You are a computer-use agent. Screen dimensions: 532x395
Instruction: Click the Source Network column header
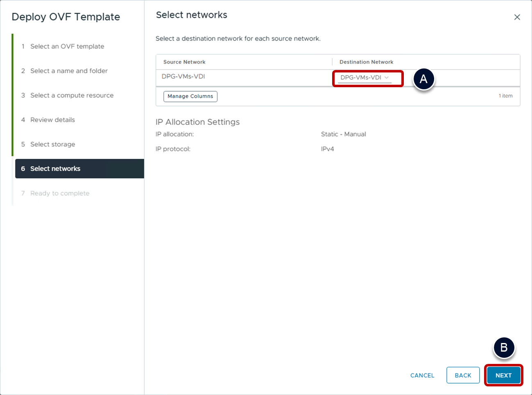[184, 62]
